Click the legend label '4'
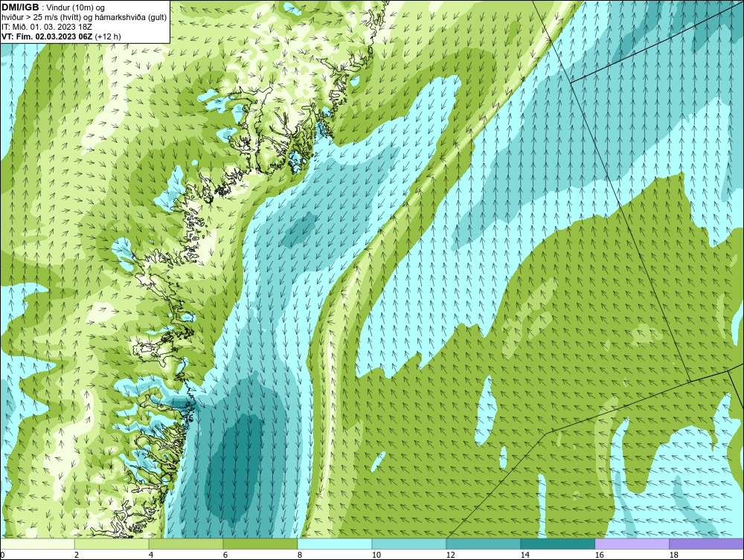 coord(151,555)
